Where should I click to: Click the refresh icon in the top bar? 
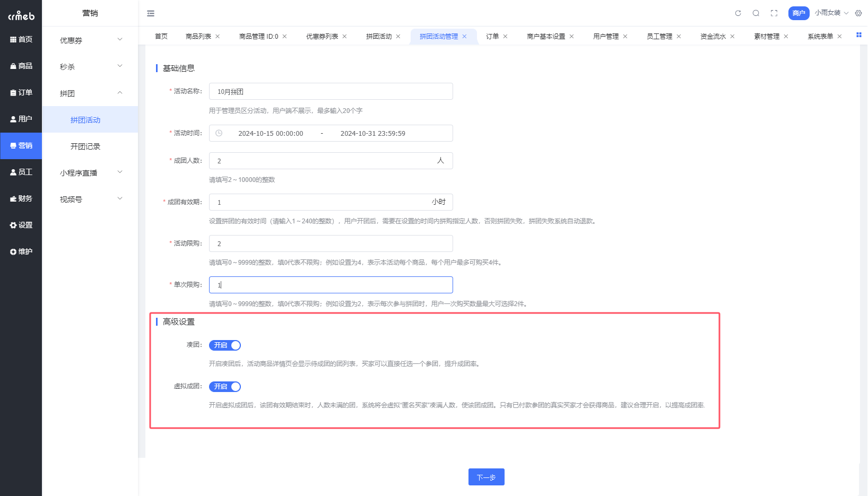click(x=737, y=13)
